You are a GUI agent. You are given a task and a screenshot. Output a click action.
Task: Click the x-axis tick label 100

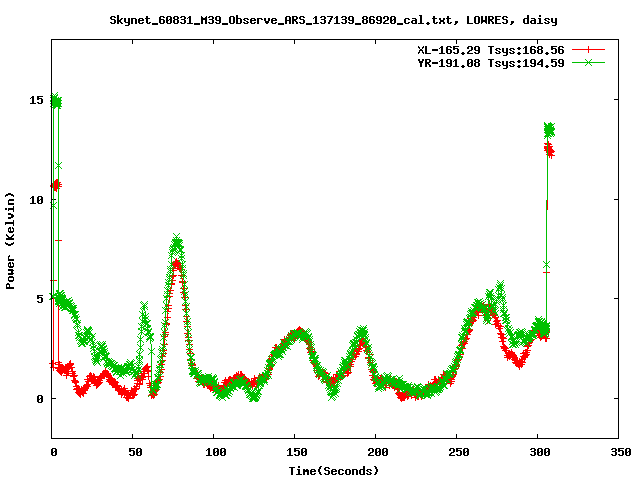click(x=216, y=452)
